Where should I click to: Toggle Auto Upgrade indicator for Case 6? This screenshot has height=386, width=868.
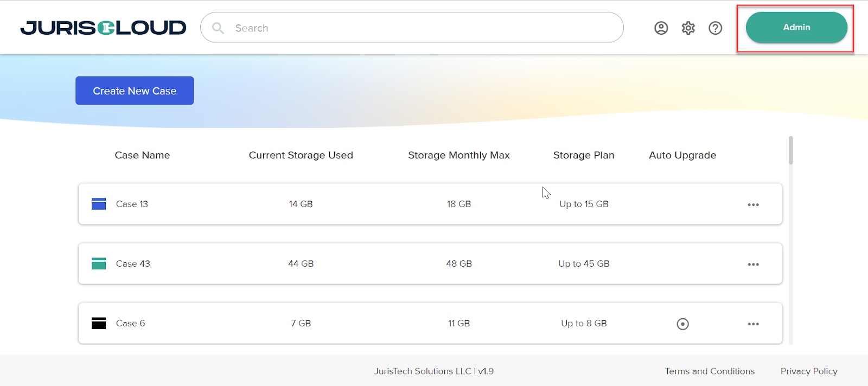[682, 324]
